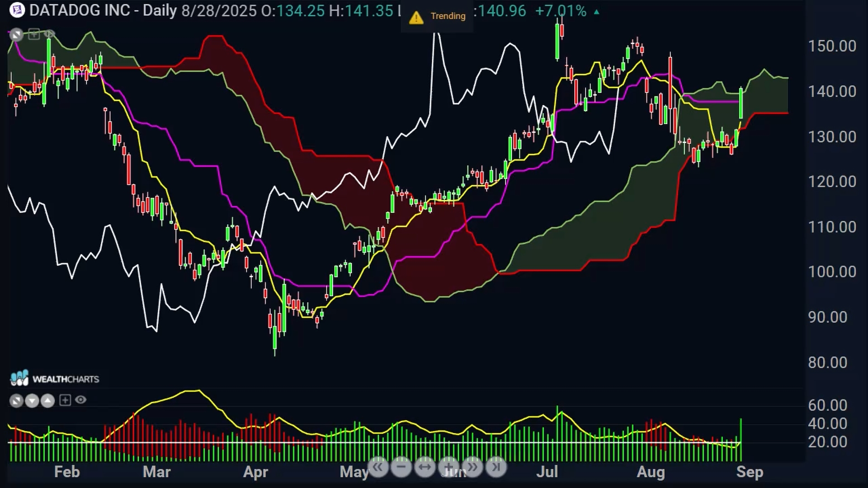Click the open price value 134.25
868x488 pixels.
tap(300, 10)
